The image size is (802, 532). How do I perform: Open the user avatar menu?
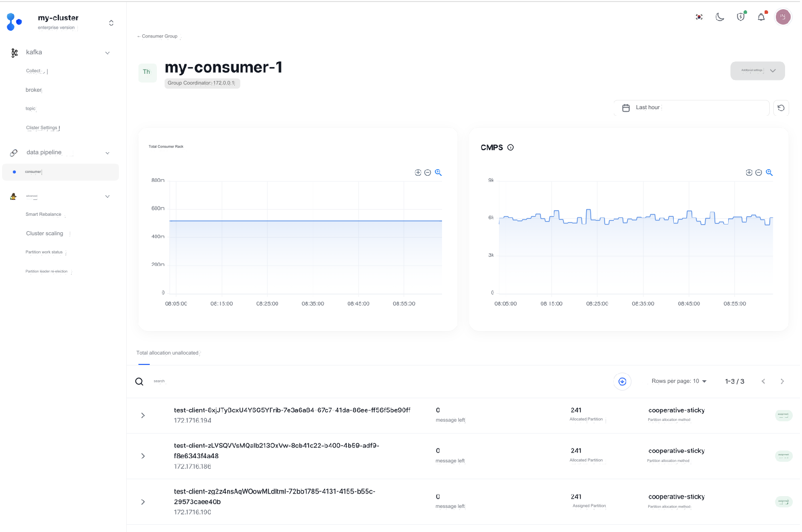(x=783, y=17)
